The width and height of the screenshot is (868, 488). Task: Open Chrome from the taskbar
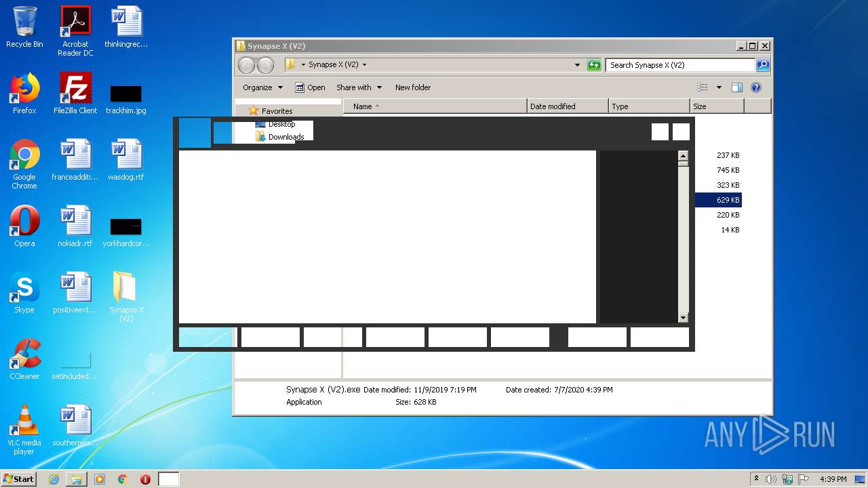pos(123,479)
